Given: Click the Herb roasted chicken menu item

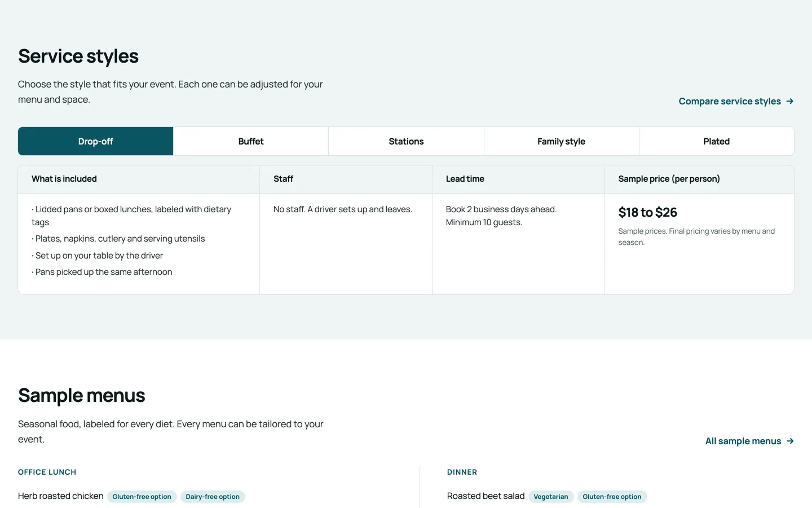Looking at the screenshot, I should pos(61,496).
